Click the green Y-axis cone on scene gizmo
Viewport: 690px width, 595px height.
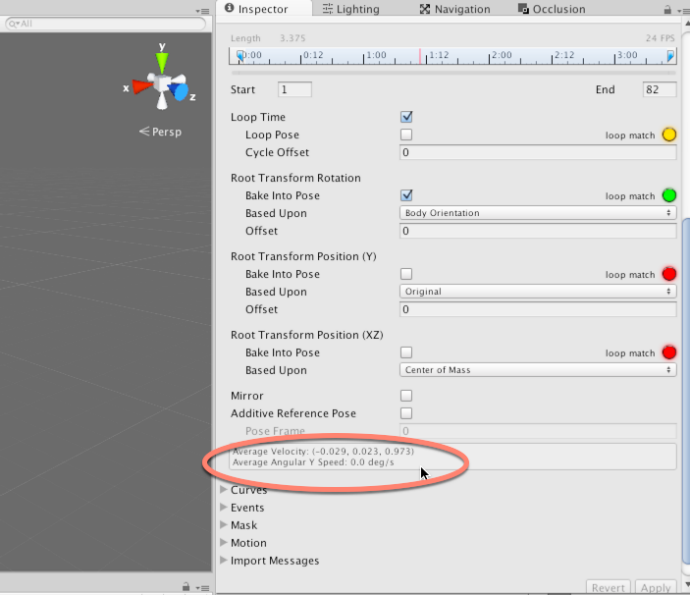(x=162, y=62)
